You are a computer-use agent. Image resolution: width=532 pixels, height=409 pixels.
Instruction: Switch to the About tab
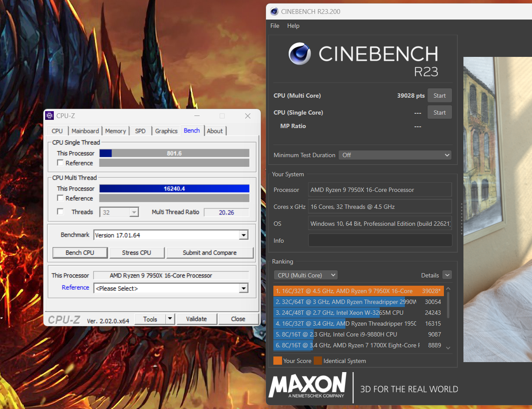click(215, 131)
